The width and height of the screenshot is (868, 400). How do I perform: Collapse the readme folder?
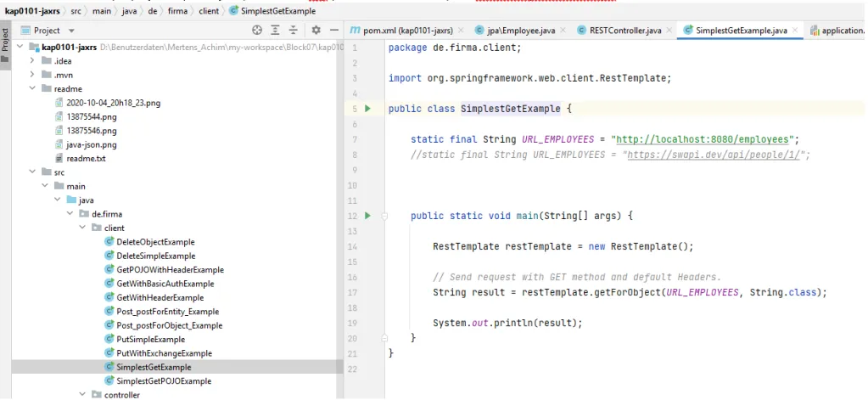click(x=32, y=88)
